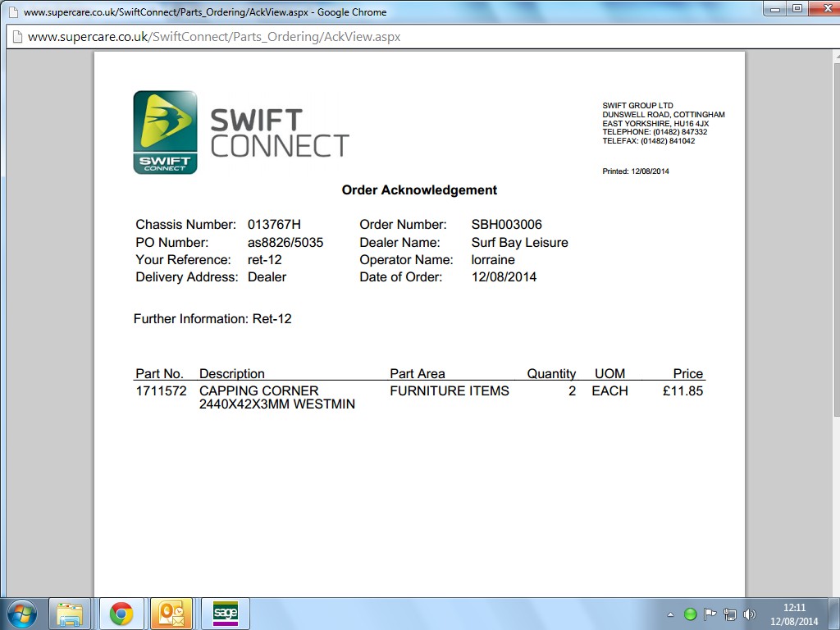Select 'CAPPING CORNER' description text
This screenshot has height=630, width=840.
(258, 391)
